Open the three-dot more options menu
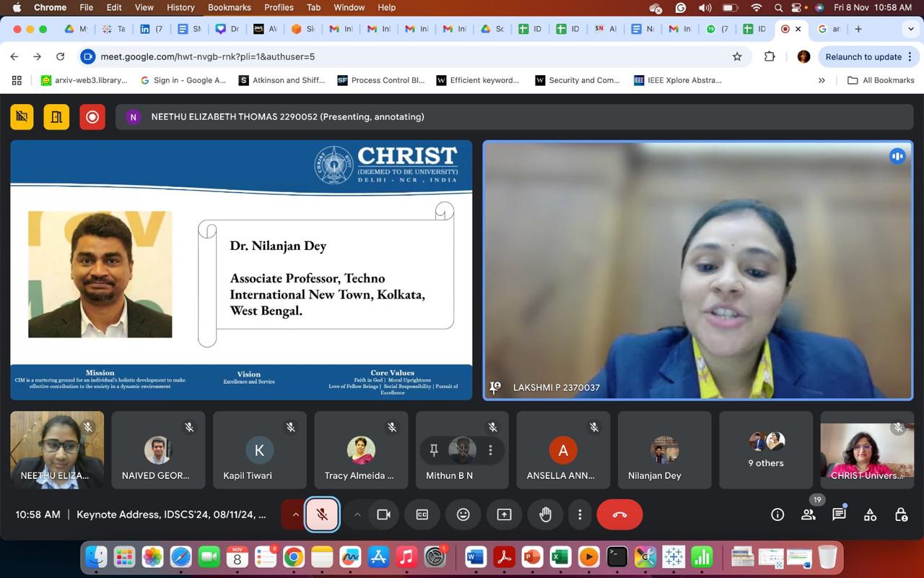The width and height of the screenshot is (924, 578). coord(580,514)
